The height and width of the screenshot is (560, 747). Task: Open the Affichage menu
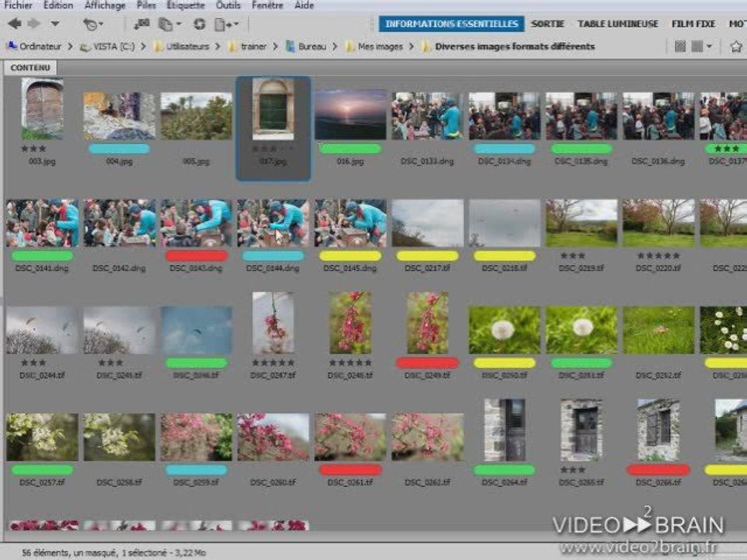click(x=104, y=5)
